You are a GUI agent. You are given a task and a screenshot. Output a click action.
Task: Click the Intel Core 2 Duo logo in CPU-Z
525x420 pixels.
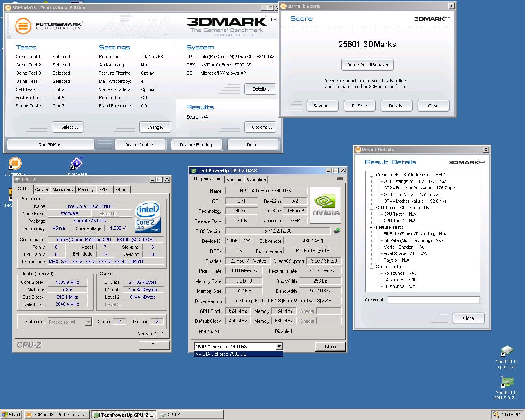148,217
